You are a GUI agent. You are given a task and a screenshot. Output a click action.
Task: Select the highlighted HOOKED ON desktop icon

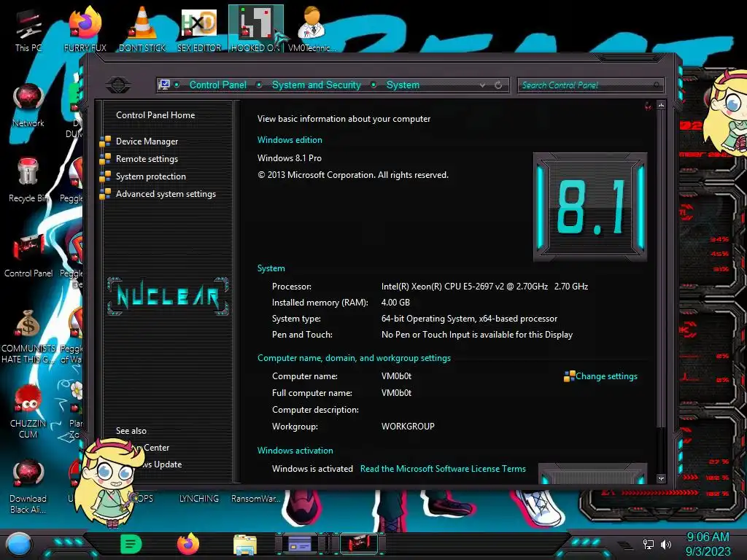[x=256, y=28]
